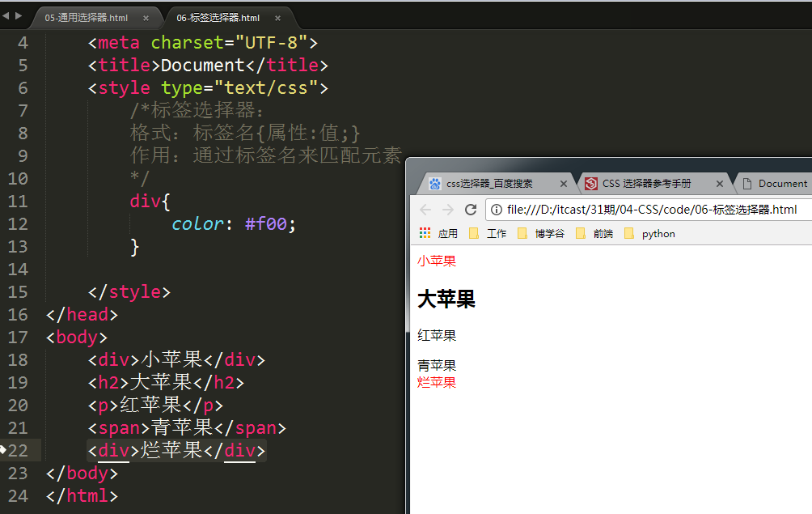Click the comment 格式: 标签名{属性:值;}
This screenshot has width=812, height=514.
(244, 134)
